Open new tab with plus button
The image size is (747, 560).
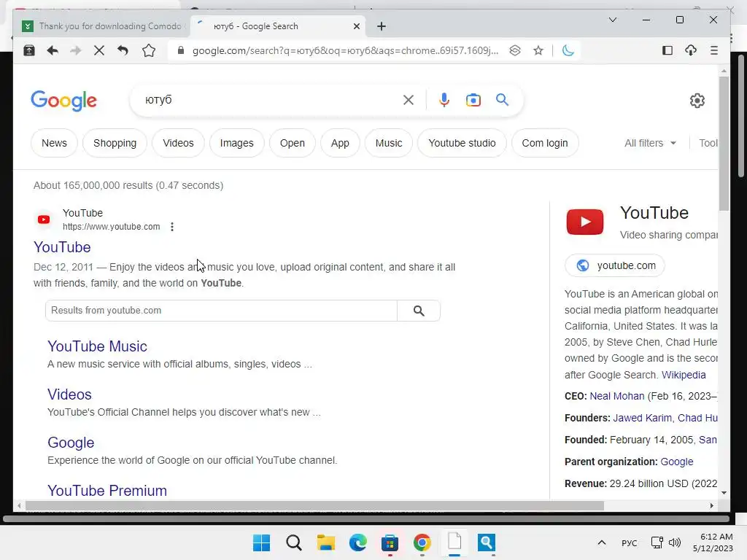[381, 26]
